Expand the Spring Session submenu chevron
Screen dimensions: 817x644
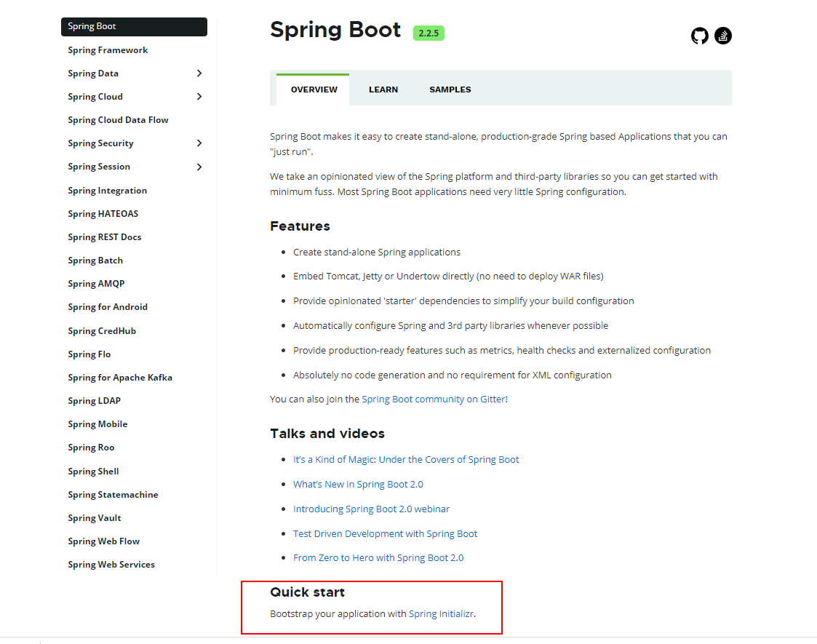point(199,167)
